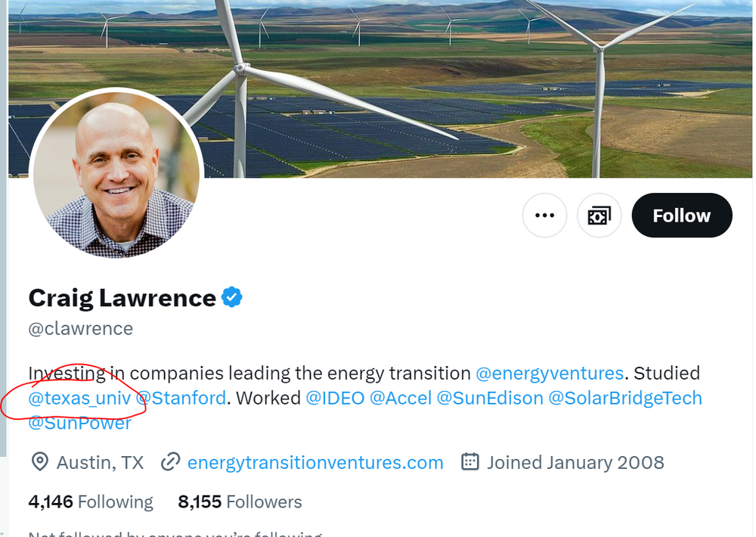756x537 pixels.
Task: View the 4,146 Following list
Action: pos(91,501)
